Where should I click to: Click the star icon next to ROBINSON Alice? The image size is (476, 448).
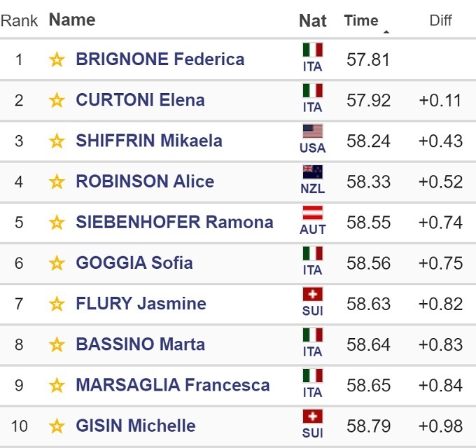(x=57, y=182)
